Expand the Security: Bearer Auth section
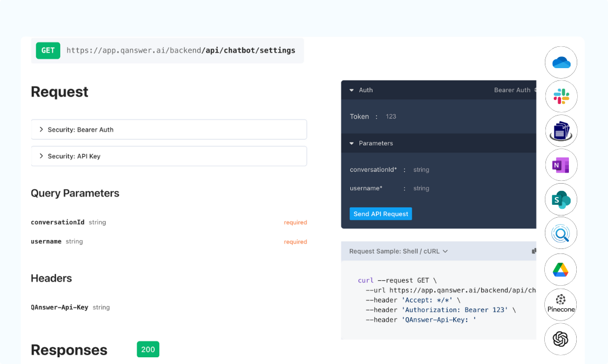 [169, 130]
